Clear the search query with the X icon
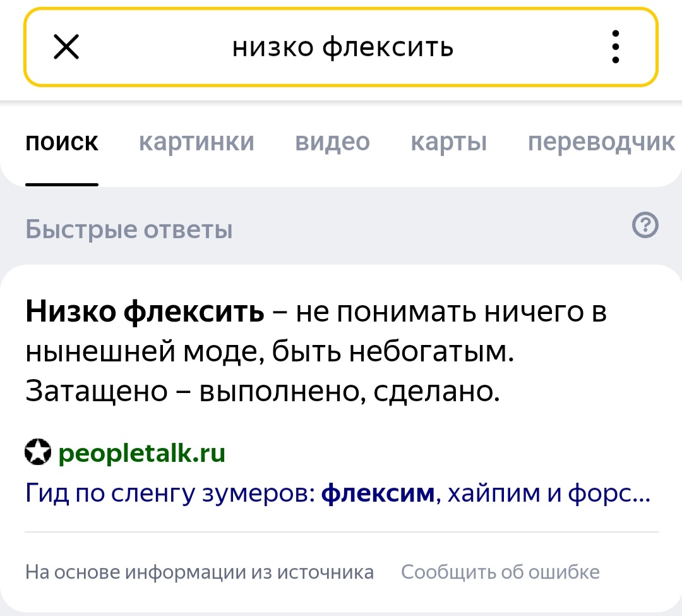This screenshot has width=682, height=616. (66, 47)
